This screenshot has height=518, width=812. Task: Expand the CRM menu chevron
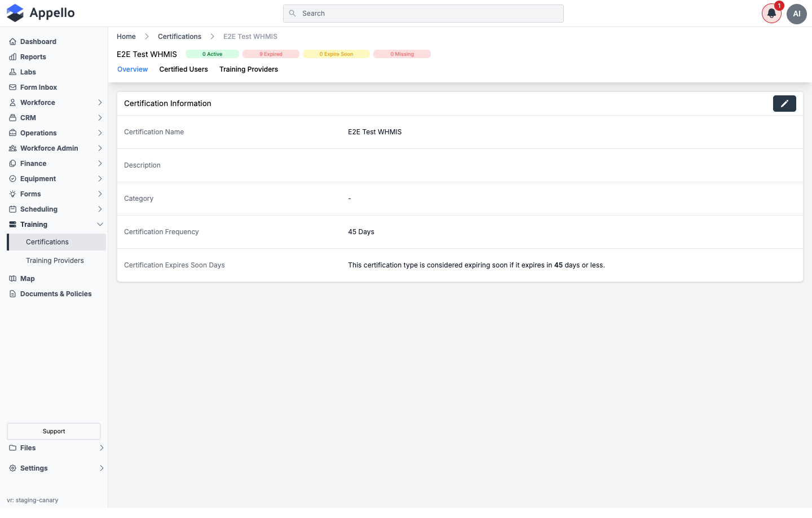100,118
